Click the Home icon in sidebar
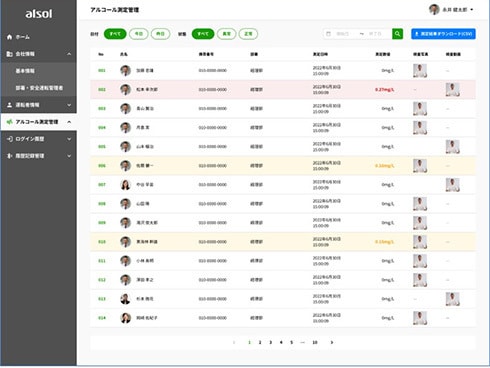This screenshot has height=368, width=490. coord(10,37)
